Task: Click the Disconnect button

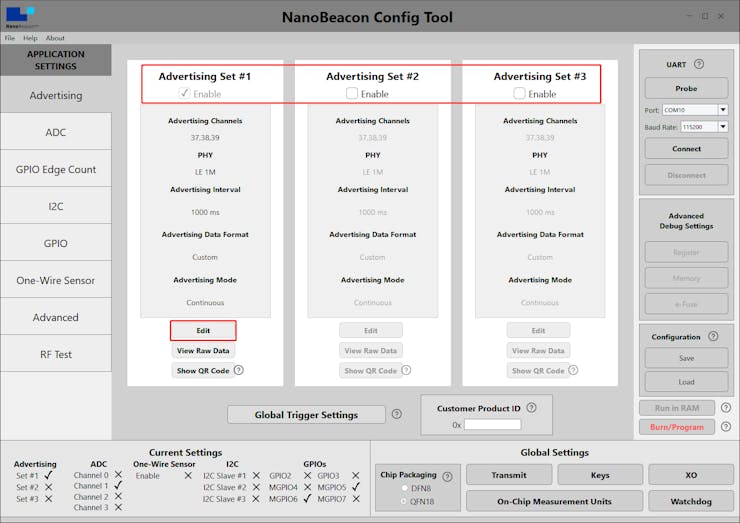Action: click(x=686, y=175)
